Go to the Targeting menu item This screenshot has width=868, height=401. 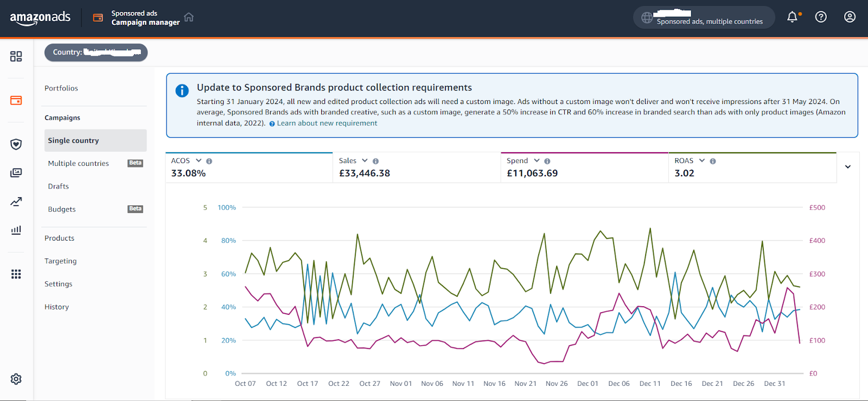pyautogui.click(x=61, y=261)
